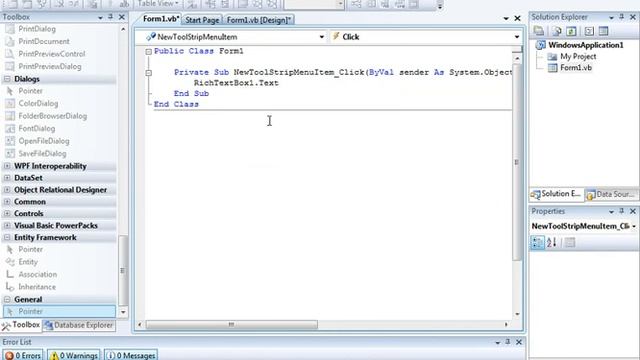Click RichTextBox1.Text code line
The image size is (640, 360).
pyautogui.click(x=236, y=83)
